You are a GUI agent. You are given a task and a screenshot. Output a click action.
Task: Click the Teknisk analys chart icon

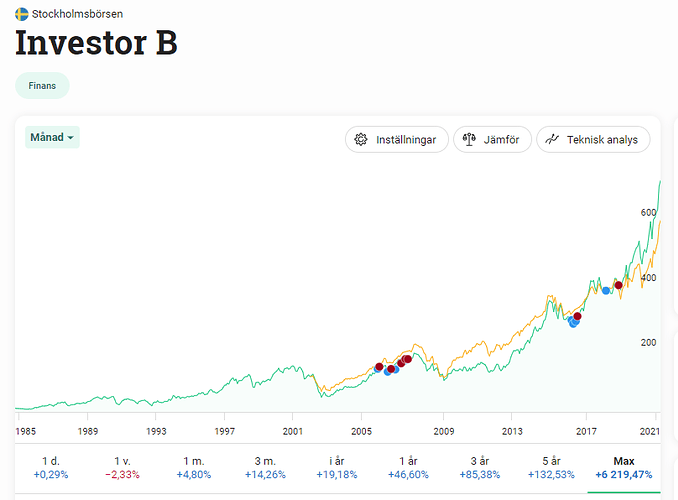click(x=551, y=140)
